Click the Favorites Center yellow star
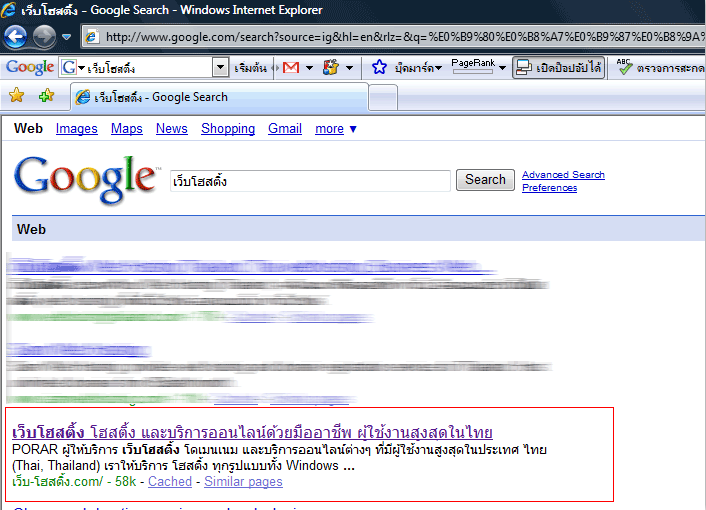 (x=17, y=95)
